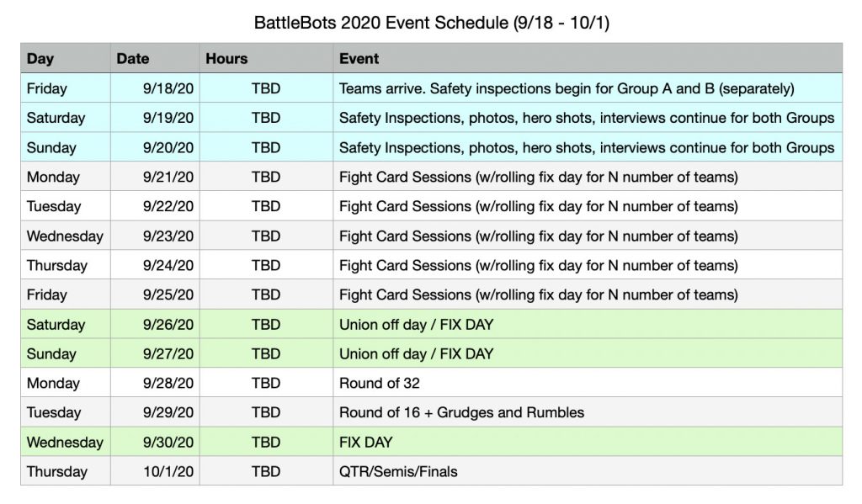This screenshot has width=862, height=504.
Task: Select the 9/21/20 date cell
Action: click(x=172, y=177)
